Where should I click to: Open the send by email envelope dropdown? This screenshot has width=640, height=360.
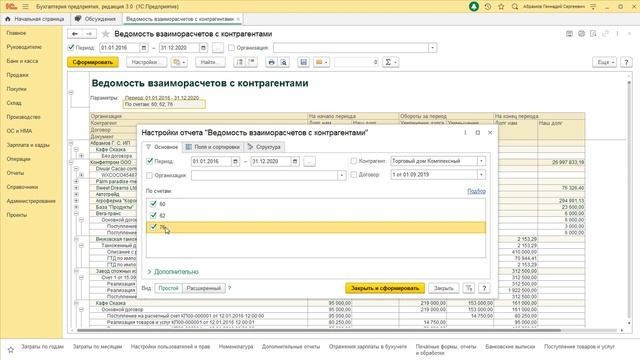click(322, 62)
